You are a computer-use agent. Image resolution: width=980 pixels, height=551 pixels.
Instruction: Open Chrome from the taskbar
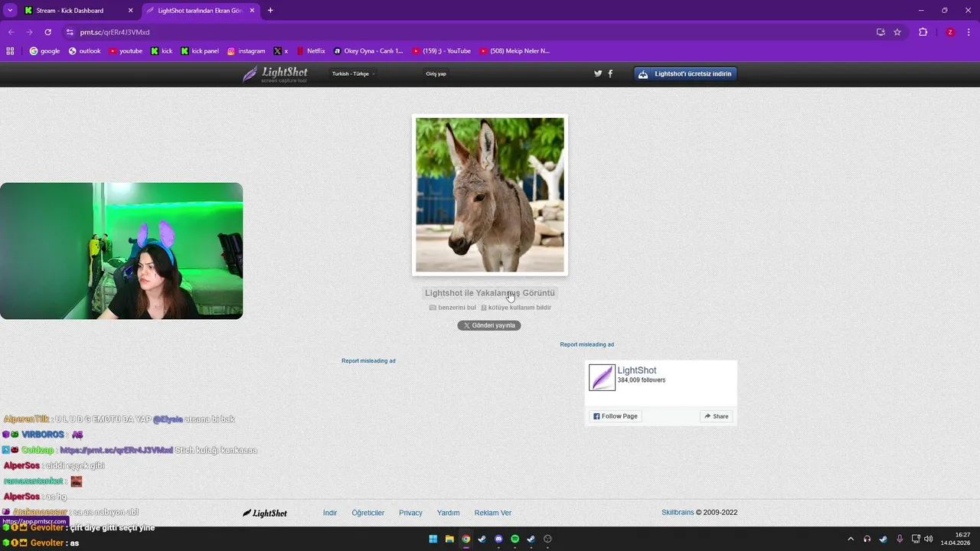pyautogui.click(x=465, y=539)
